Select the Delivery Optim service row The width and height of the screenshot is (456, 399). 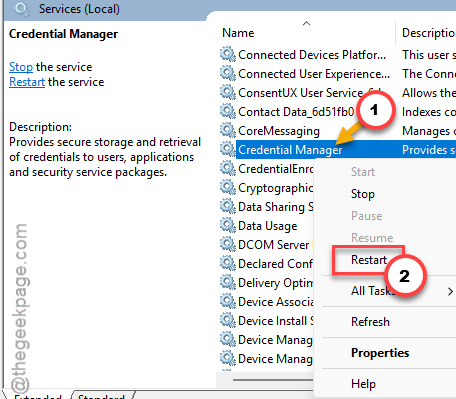click(275, 283)
